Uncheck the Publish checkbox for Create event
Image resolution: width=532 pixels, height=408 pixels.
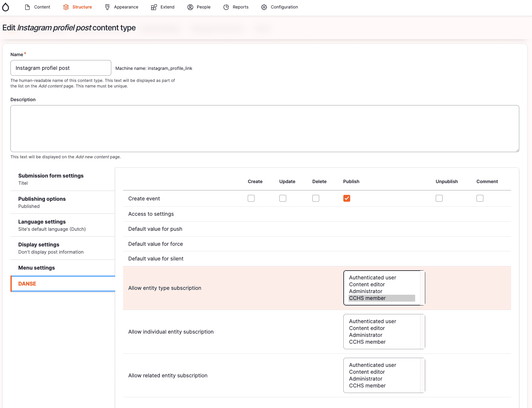click(347, 198)
